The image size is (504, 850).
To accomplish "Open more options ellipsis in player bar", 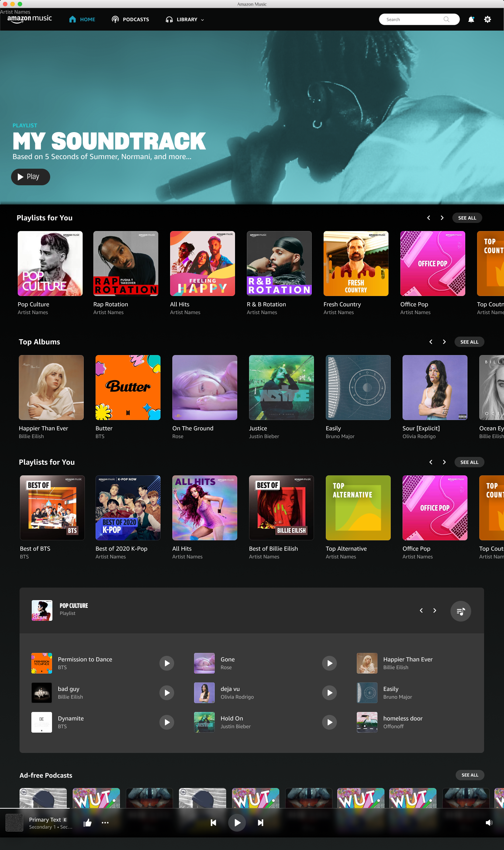I will [x=105, y=823].
